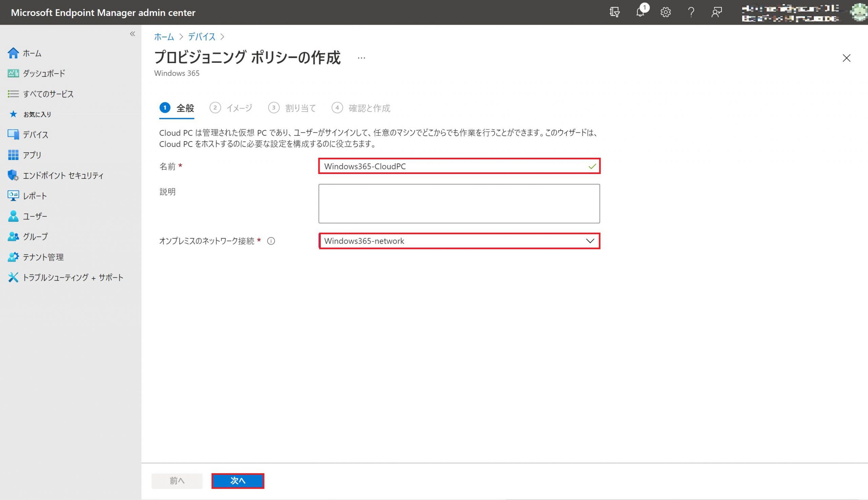The image size is (868, 500).
Task: Click the 名前 field containing Windows365-CloudPC
Action: [x=453, y=166]
